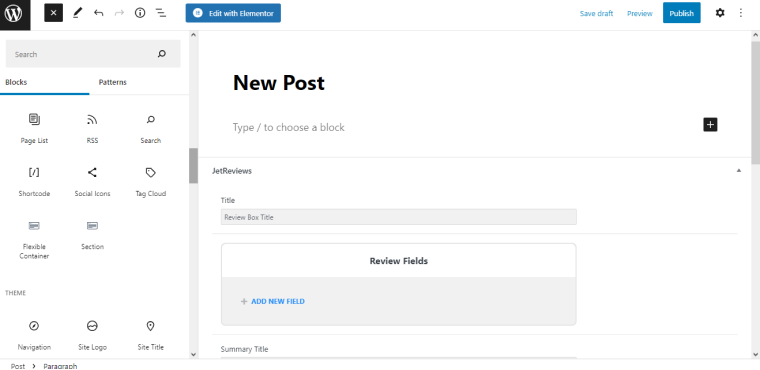The height and width of the screenshot is (370, 760).
Task: Click the New Post title heading
Action: [x=279, y=82]
